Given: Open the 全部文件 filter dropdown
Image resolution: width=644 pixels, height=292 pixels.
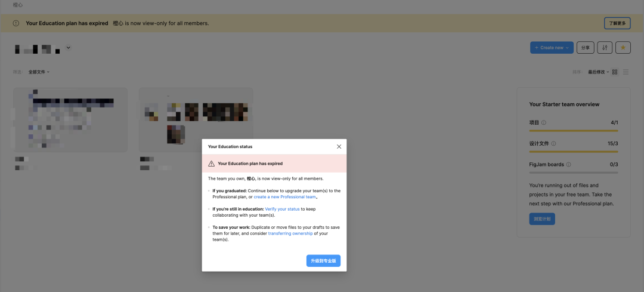Looking at the screenshot, I should click(39, 72).
